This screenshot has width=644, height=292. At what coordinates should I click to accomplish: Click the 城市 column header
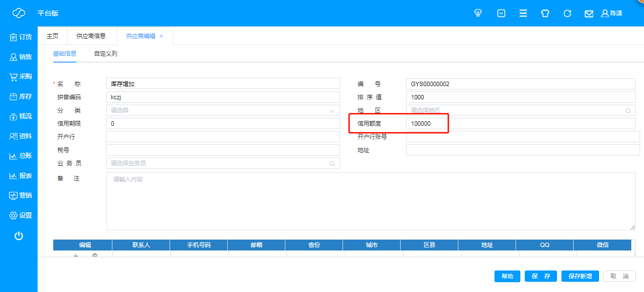pos(371,245)
